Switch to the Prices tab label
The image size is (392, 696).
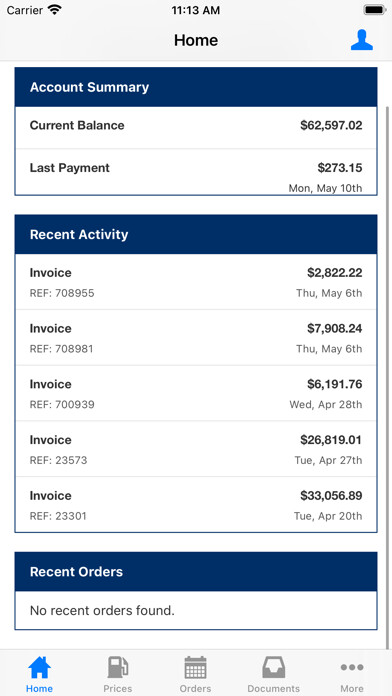pos(118,688)
